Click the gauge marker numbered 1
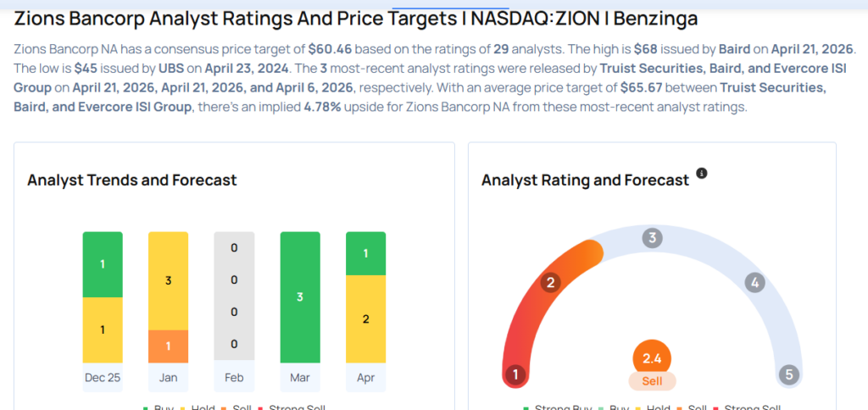 [514, 374]
